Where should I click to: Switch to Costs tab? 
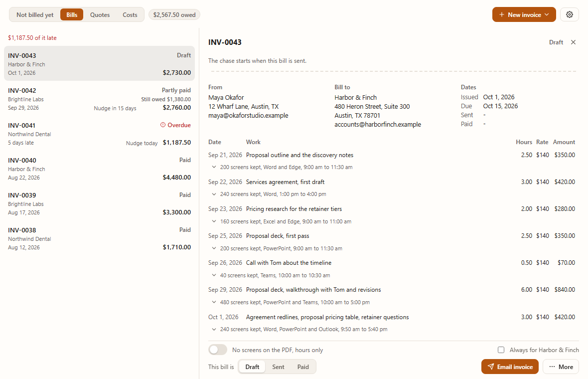click(130, 14)
